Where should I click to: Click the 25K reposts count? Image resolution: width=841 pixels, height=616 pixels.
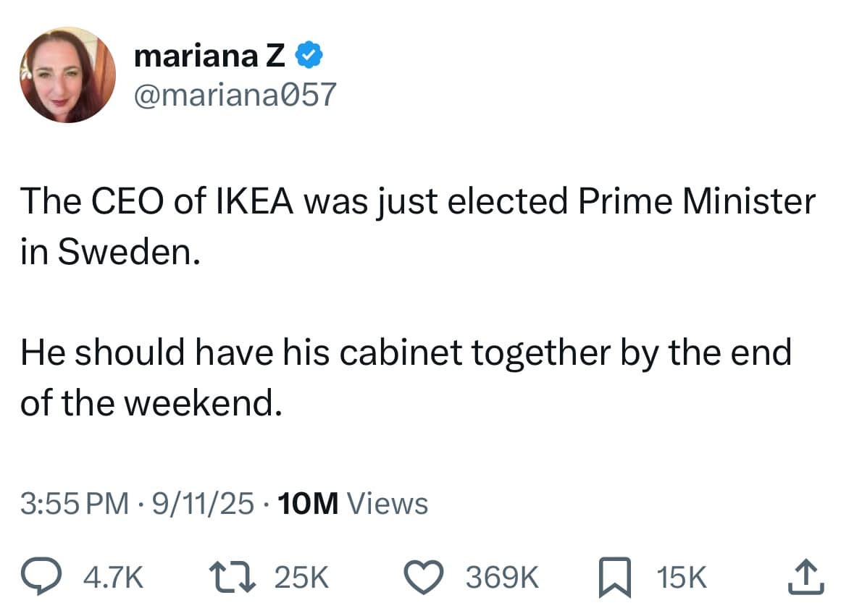(x=301, y=577)
